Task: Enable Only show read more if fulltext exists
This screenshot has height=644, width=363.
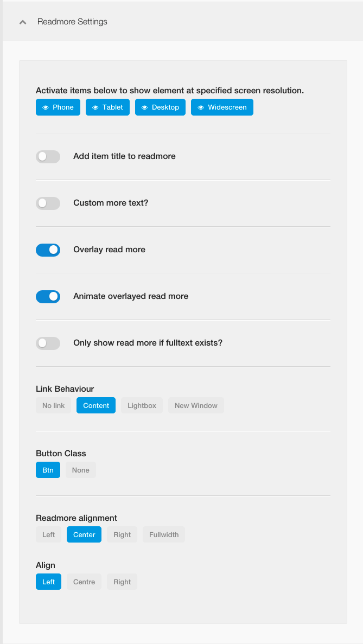Action: pos(48,343)
